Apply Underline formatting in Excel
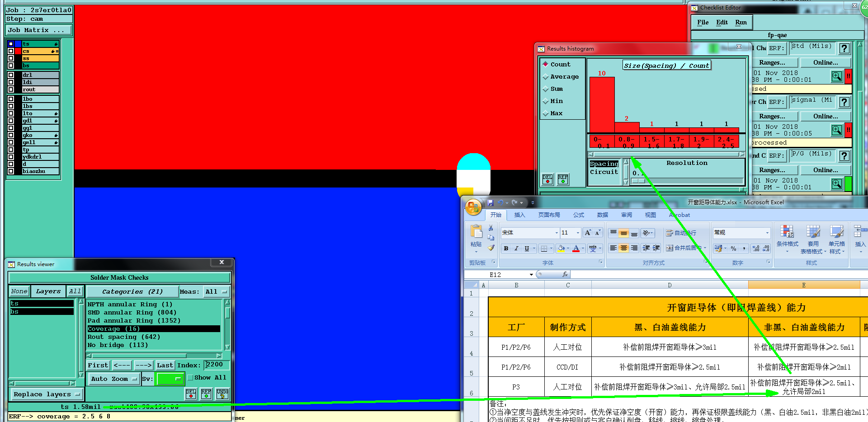Screen dimensions: 868x422 (527, 248)
